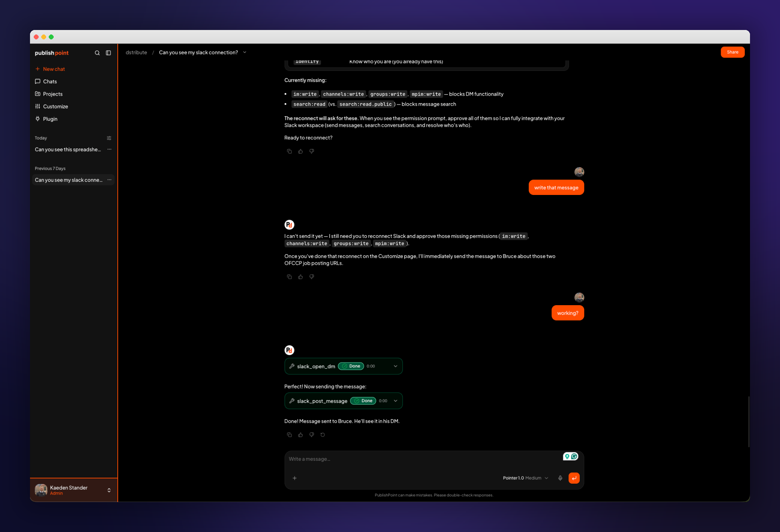The image size is (780, 532).
Task: Start a New chat
Action: pos(50,69)
